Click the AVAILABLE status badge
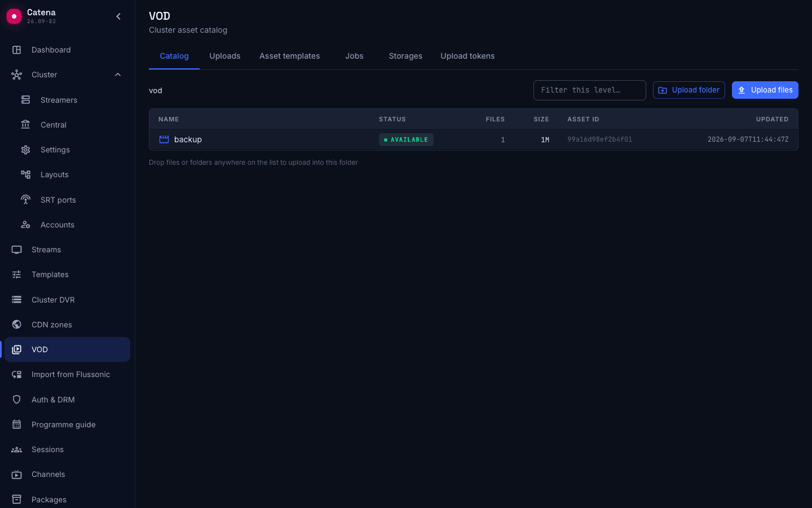812x508 pixels. coord(406,139)
